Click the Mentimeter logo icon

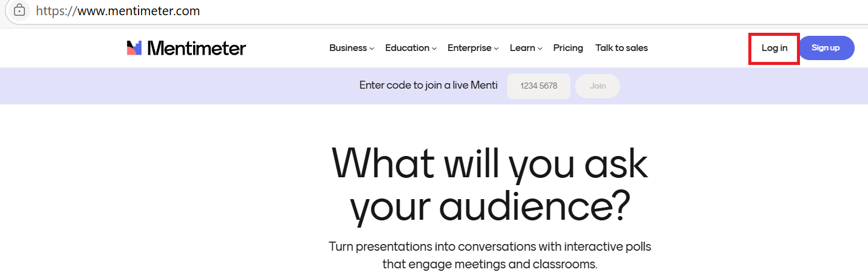click(134, 48)
